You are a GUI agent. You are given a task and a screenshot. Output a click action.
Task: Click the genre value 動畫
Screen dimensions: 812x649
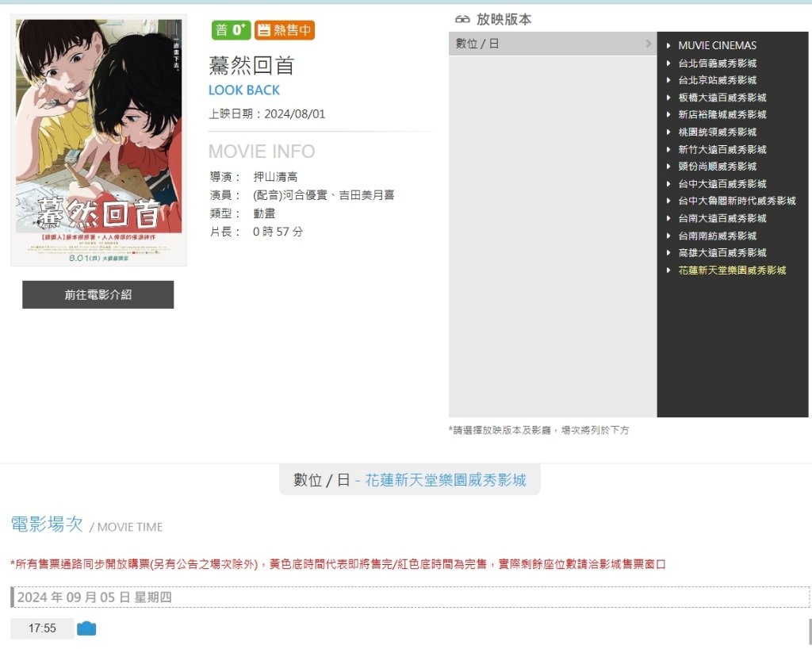click(264, 213)
